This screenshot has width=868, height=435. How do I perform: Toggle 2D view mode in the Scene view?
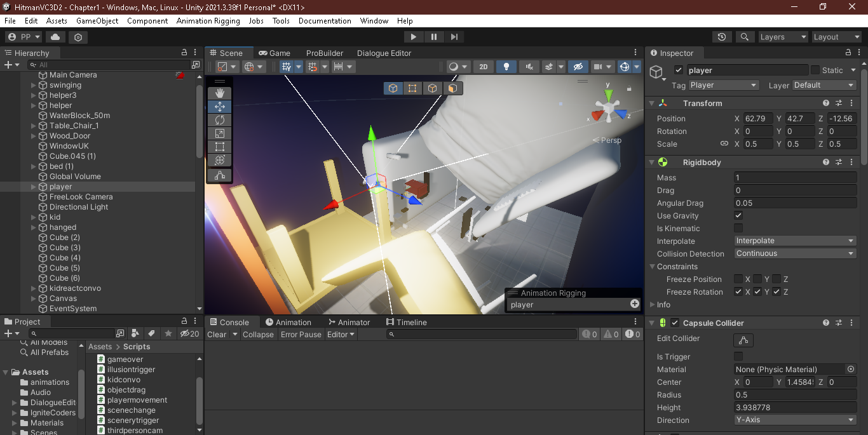coord(484,67)
